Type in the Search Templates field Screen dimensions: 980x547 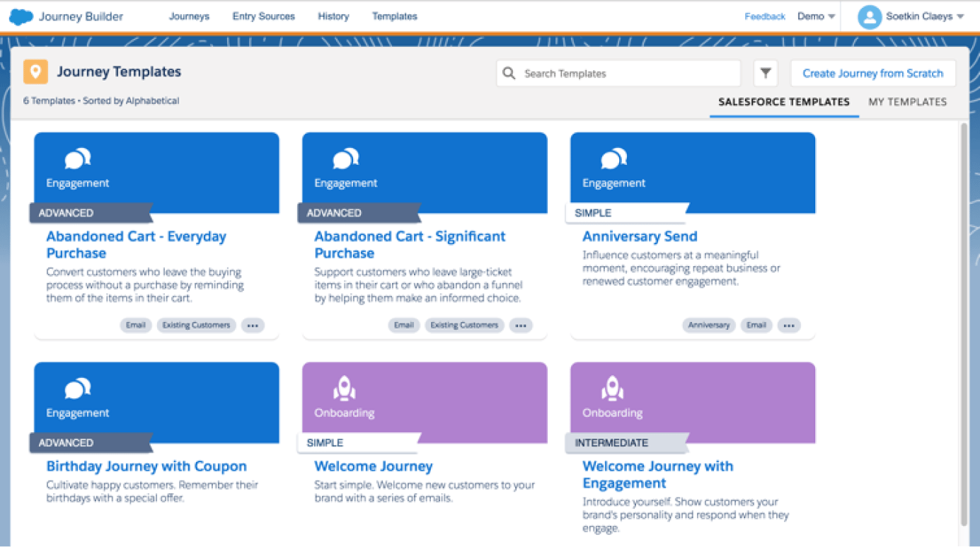(626, 73)
